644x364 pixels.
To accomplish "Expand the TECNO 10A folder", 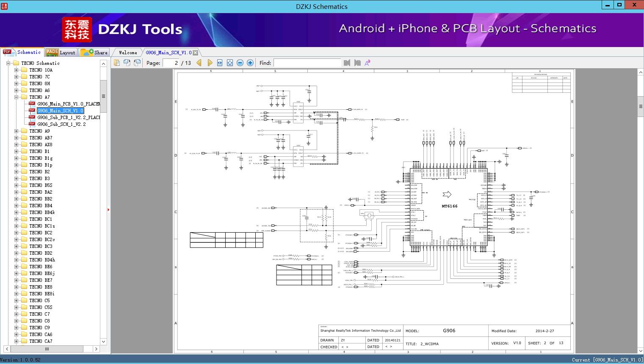I will tap(16, 70).
